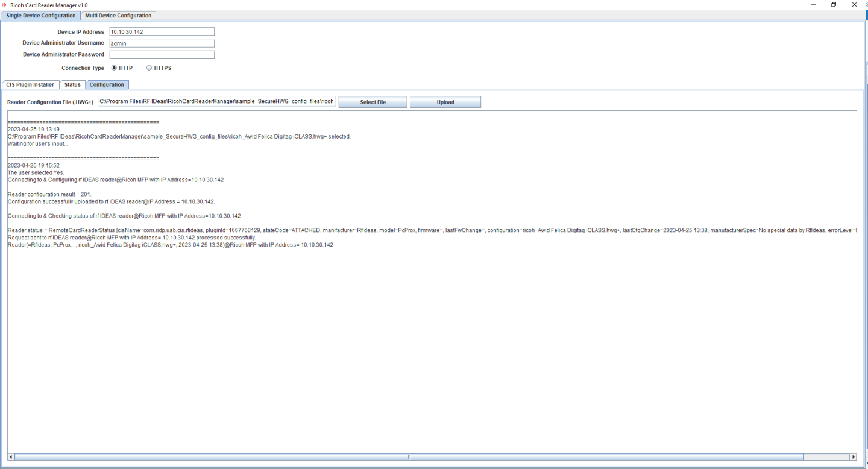The image size is (868, 469).
Task: Click the Ricoh Card Reader Manager title icon
Action: point(5,5)
